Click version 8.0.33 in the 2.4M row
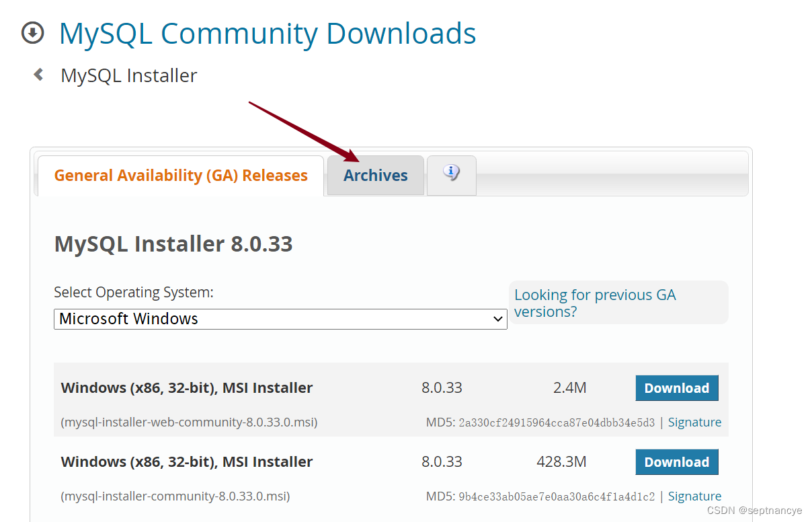 coord(442,388)
